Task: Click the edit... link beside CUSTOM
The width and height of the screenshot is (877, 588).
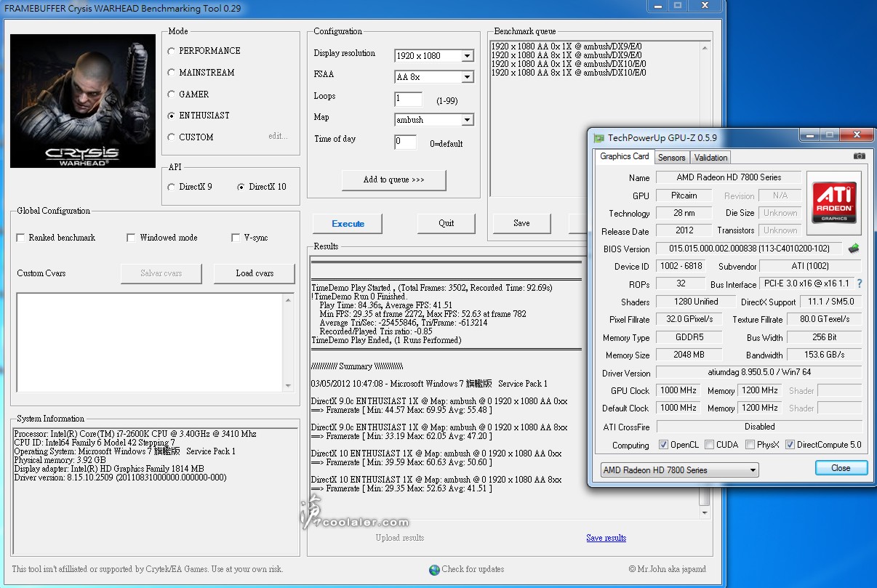Action: click(x=279, y=137)
